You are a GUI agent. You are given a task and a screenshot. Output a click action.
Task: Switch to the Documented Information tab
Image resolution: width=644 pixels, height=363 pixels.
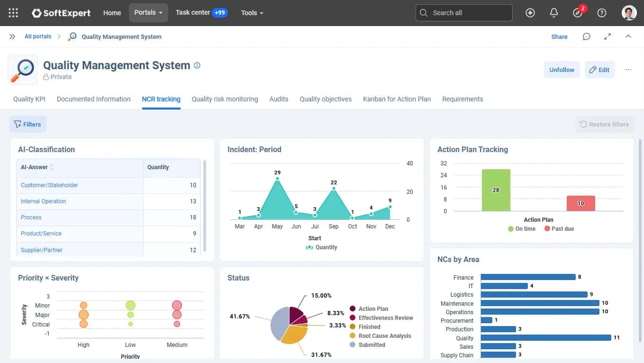point(94,99)
